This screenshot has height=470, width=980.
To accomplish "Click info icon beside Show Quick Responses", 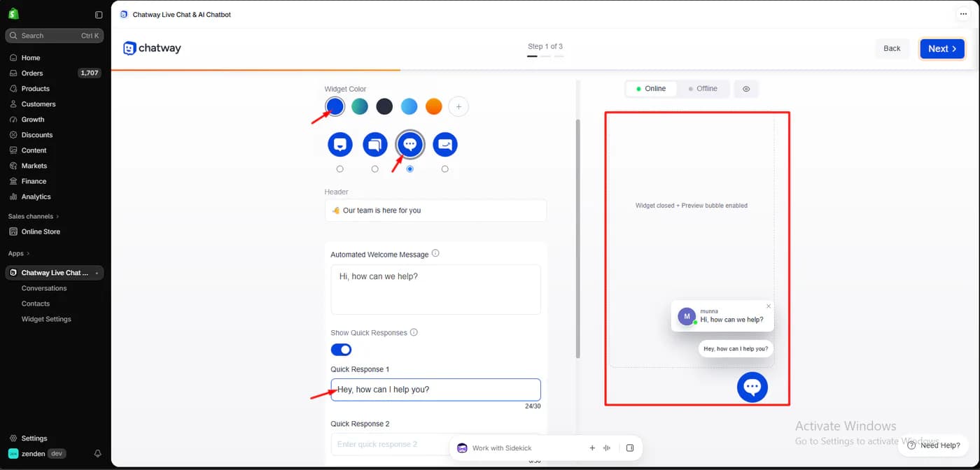I will [414, 332].
